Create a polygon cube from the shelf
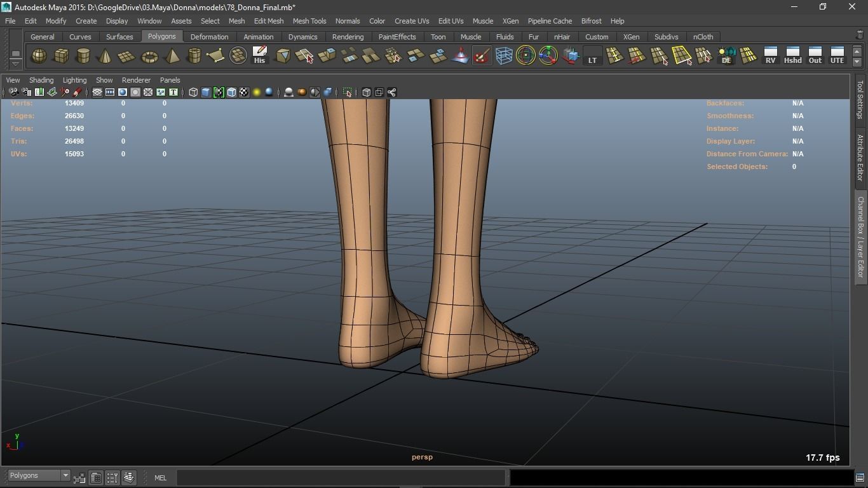This screenshot has width=868, height=488. click(x=61, y=56)
